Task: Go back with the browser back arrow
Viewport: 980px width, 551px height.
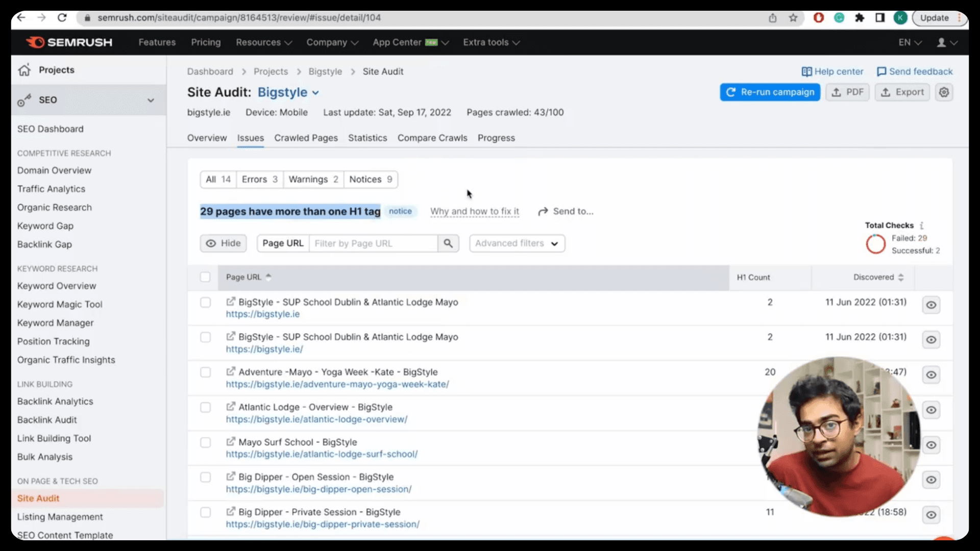Action: (x=21, y=18)
